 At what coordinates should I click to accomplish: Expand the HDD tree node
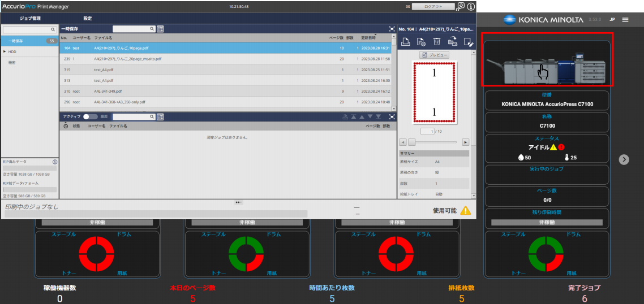[x=5, y=51]
